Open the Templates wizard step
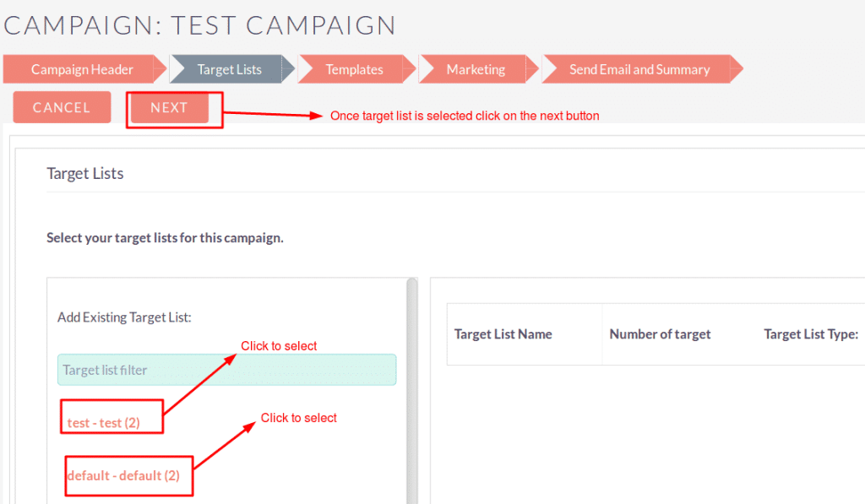 (x=356, y=69)
